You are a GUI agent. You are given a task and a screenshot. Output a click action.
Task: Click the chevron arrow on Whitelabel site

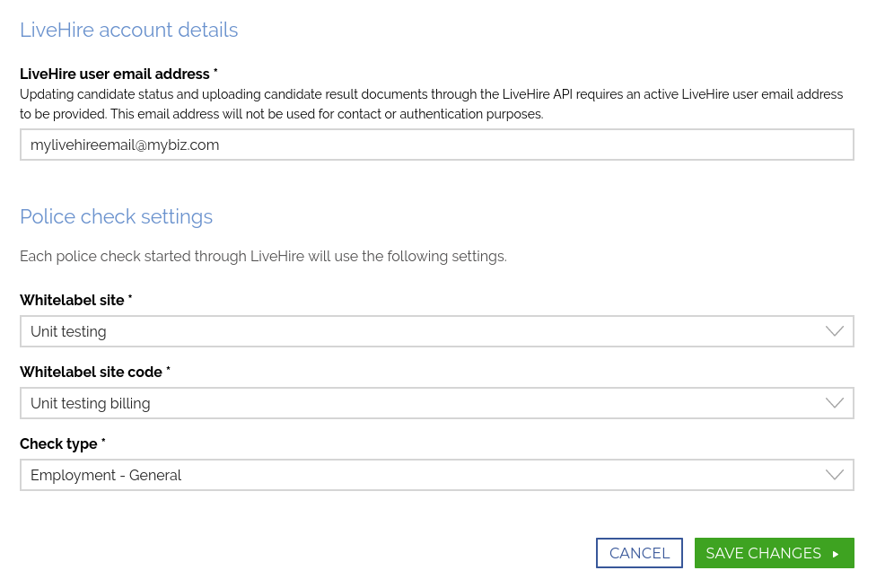834,331
